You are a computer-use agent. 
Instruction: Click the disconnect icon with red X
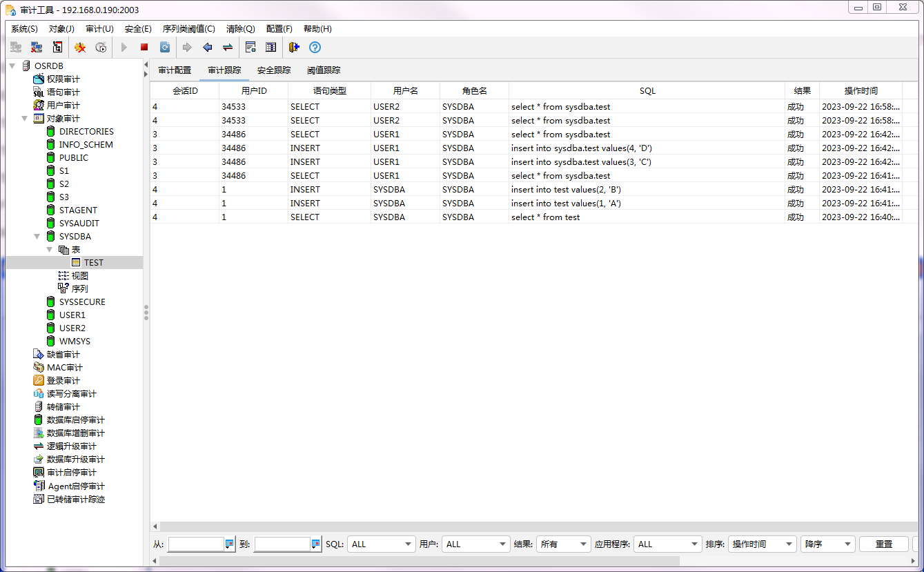[37, 48]
